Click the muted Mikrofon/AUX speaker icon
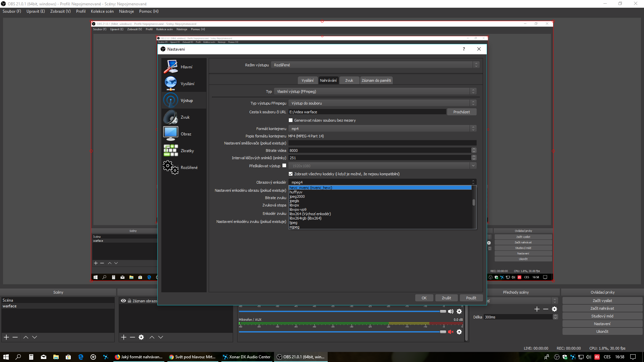Viewport: 644px width, 362px height. tap(450, 332)
